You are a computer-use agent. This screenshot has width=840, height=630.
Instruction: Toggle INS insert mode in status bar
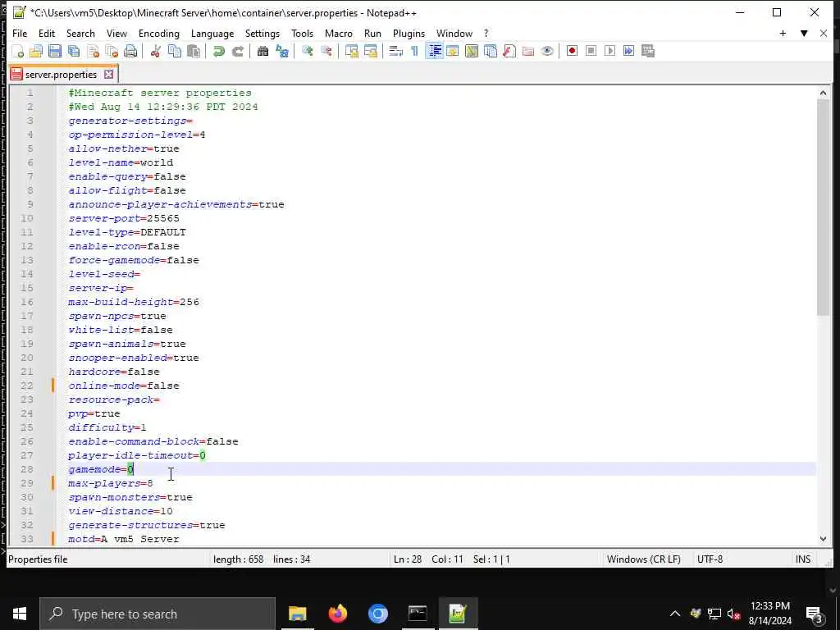[802, 559]
